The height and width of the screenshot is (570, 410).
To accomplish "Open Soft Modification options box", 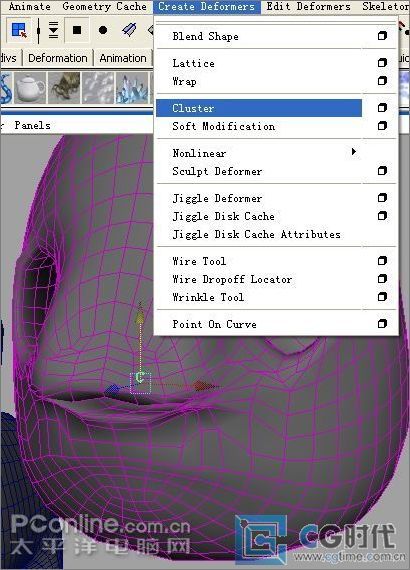I will tap(382, 126).
